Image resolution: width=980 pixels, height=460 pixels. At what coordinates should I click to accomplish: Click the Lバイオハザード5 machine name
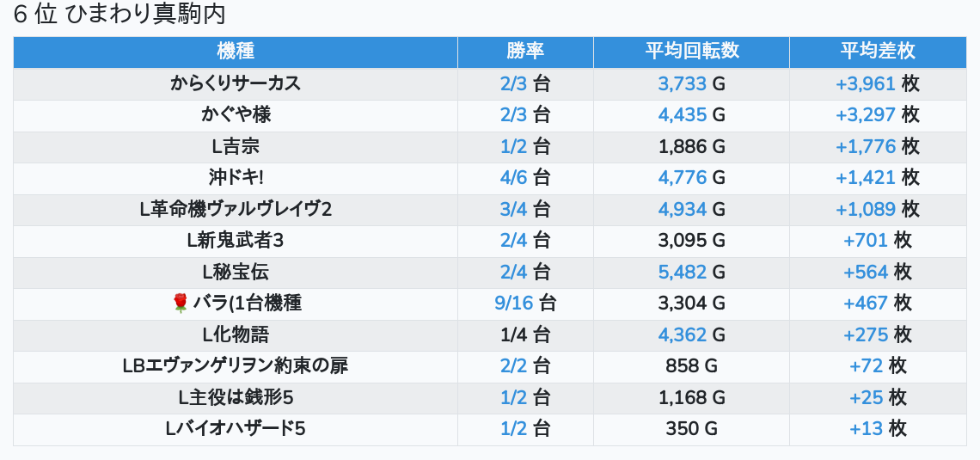coord(236,428)
